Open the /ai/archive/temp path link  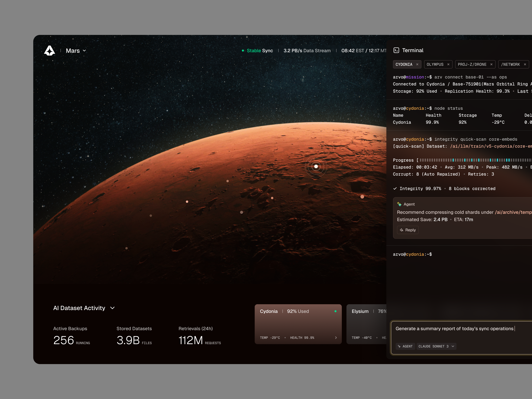pyautogui.click(x=513, y=212)
